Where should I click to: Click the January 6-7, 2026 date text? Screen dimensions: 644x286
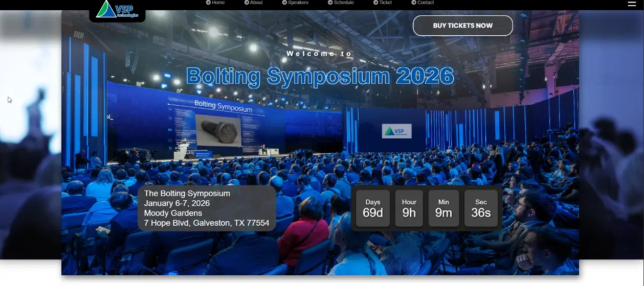(x=177, y=203)
